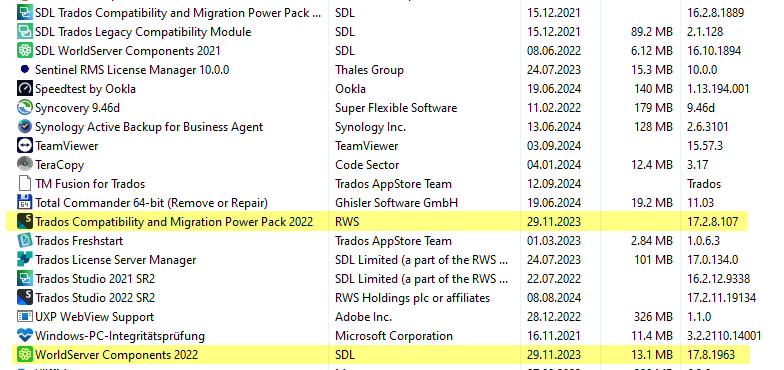Select Trados Compatibility and Migration Power Pack 2022
Image resolution: width=784 pixels, height=370 pixels.
(x=174, y=222)
